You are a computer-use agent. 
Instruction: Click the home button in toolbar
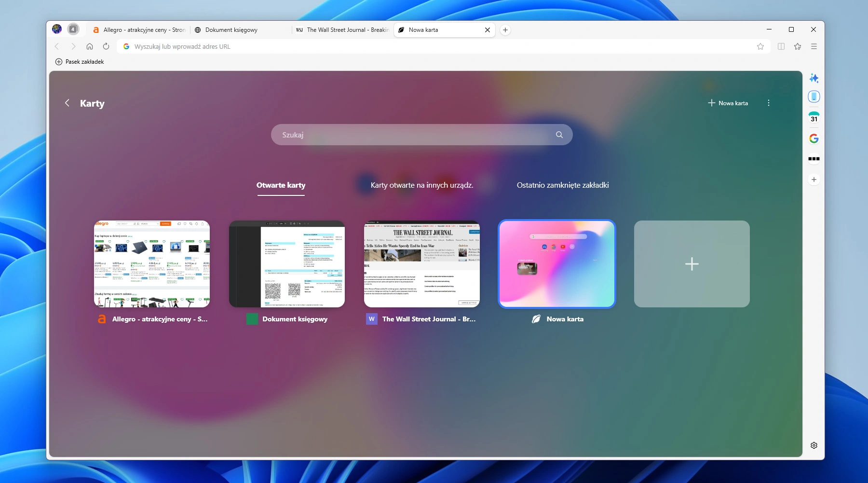click(90, 46)
